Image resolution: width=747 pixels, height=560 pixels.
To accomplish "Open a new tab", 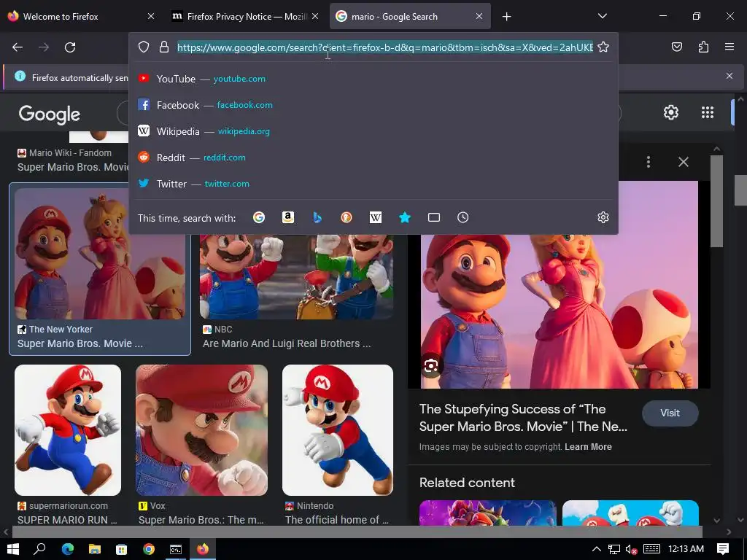I will click(506, 17).
